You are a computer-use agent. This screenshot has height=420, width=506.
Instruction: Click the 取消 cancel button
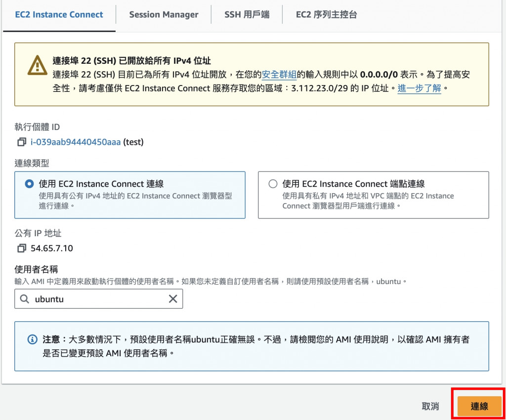pyautogui.click(x=430, y=406)
